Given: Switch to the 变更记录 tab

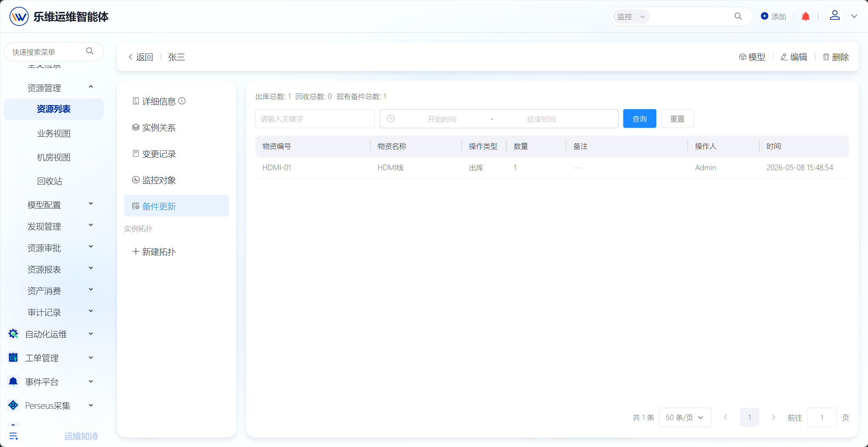Looking at the screenshot, I should (x=177, y=153).
